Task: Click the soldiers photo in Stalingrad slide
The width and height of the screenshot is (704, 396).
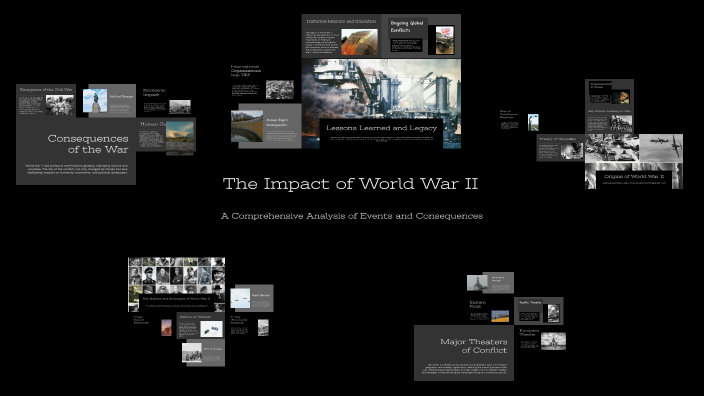Action: pos(192,353)
